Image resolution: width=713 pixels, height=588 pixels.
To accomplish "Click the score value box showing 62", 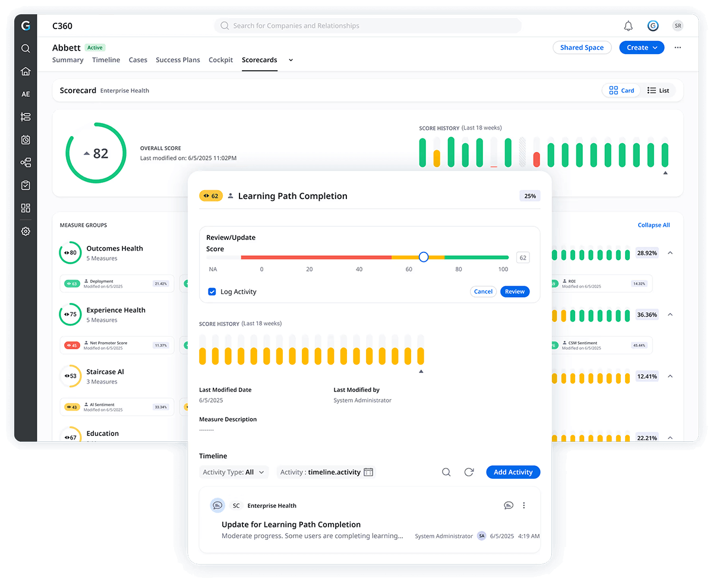I will 523,258.
